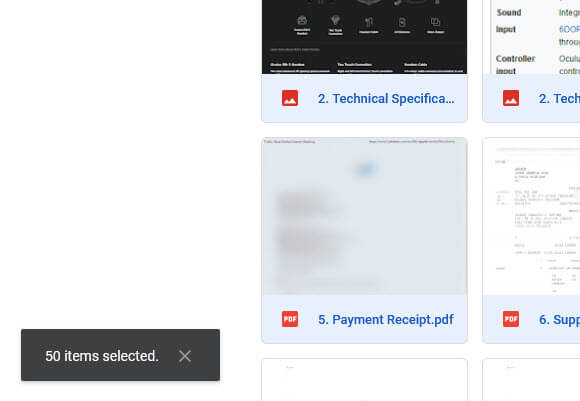The image size is (580, 401).
Task: Select the partly visible card below Payment Receipt
Action: click(364, 380)
